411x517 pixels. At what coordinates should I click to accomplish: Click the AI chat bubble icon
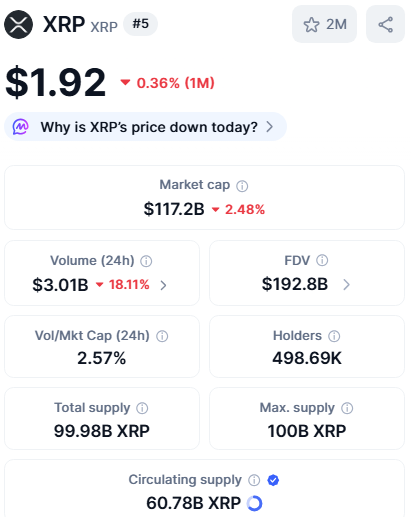click(21, 127)
